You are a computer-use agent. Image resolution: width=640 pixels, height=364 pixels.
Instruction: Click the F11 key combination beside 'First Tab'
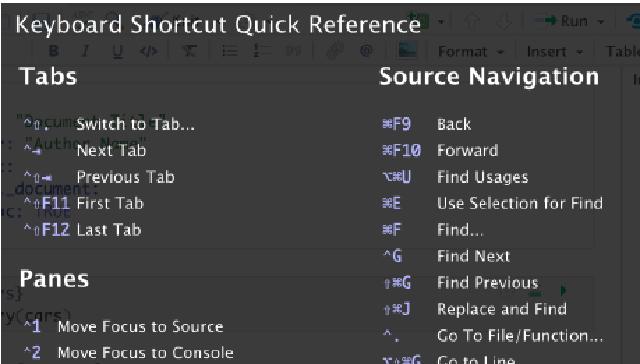click(x=47, y=203)
